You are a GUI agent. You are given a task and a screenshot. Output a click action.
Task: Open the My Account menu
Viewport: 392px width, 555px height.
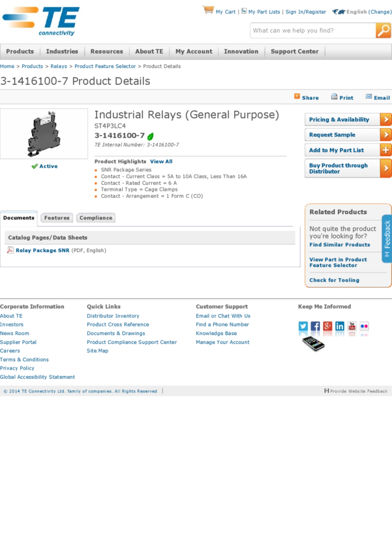pyautogui.click(x=194, y=52)
